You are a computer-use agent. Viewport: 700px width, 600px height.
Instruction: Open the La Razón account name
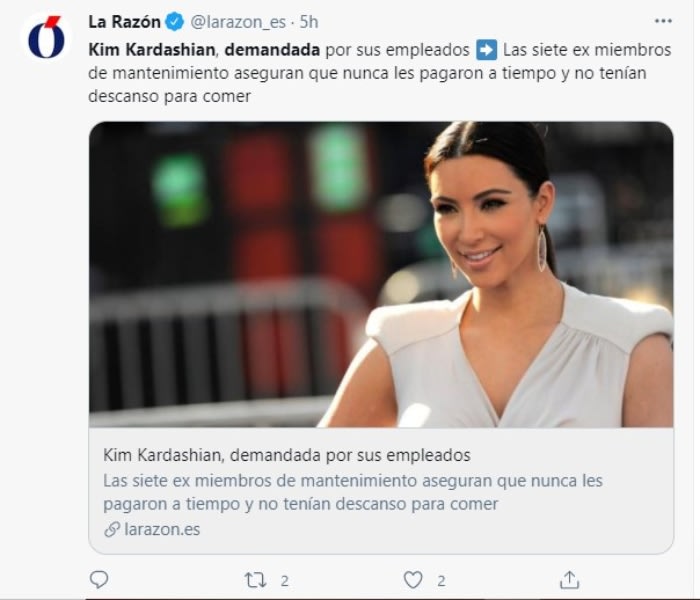coord(125,22)
